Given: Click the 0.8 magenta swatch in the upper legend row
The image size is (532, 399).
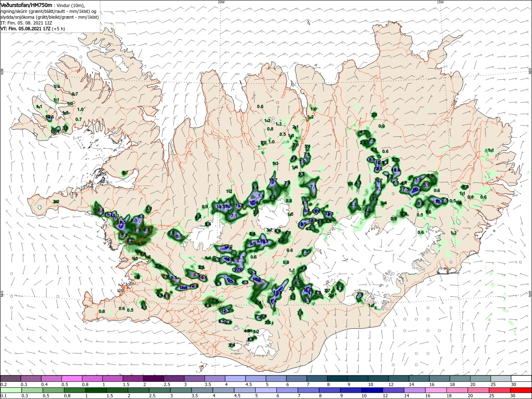Looking at the screenshot, I should click(92, 379).
